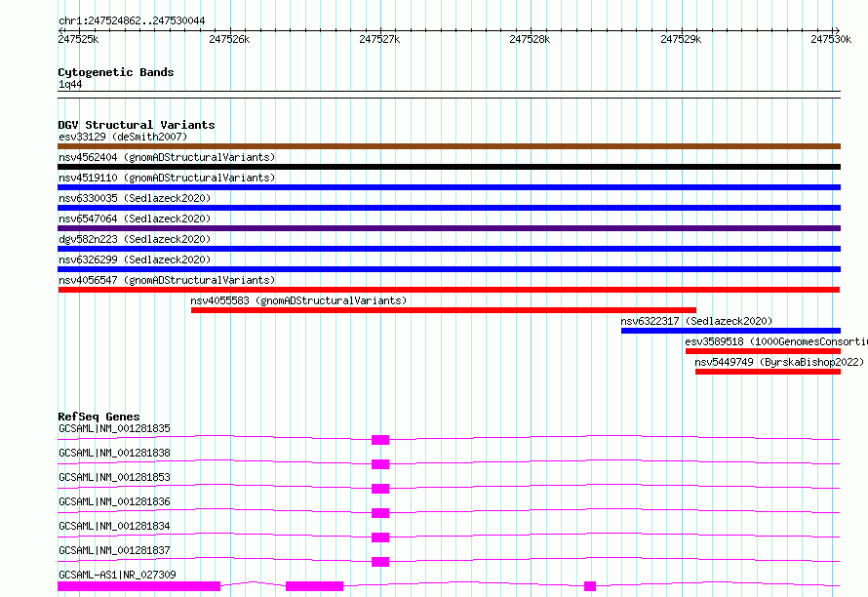Click the nsv4519110 gnomADStructuralVariants label
Viewport: 868px width, 597px height.
coord(167,178)
